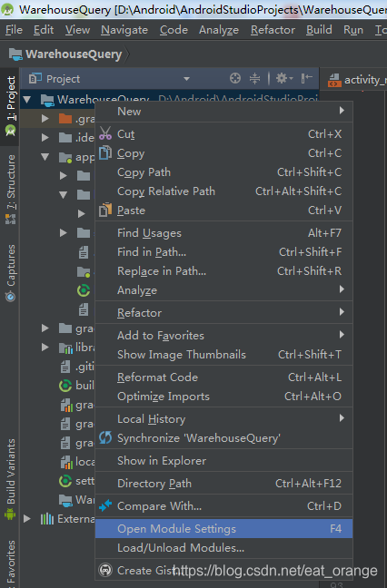Expand the .idea folder node
This screenshot has height=588, width=387.
point(45,138)
